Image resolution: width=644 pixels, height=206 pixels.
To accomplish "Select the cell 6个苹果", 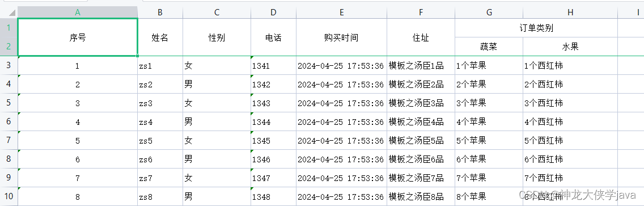I will click(x=489, y=159).
